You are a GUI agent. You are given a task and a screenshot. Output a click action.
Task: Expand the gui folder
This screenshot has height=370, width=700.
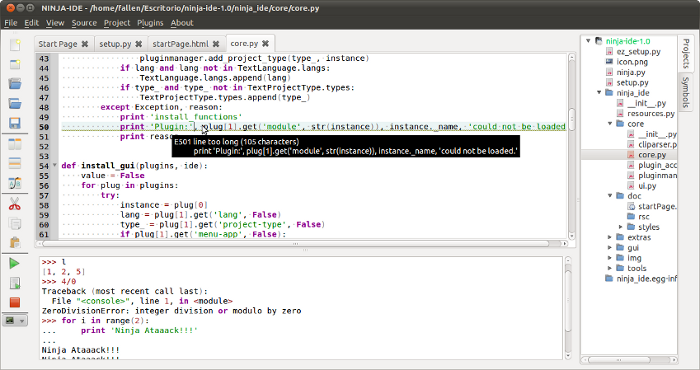tap(610, 247)
